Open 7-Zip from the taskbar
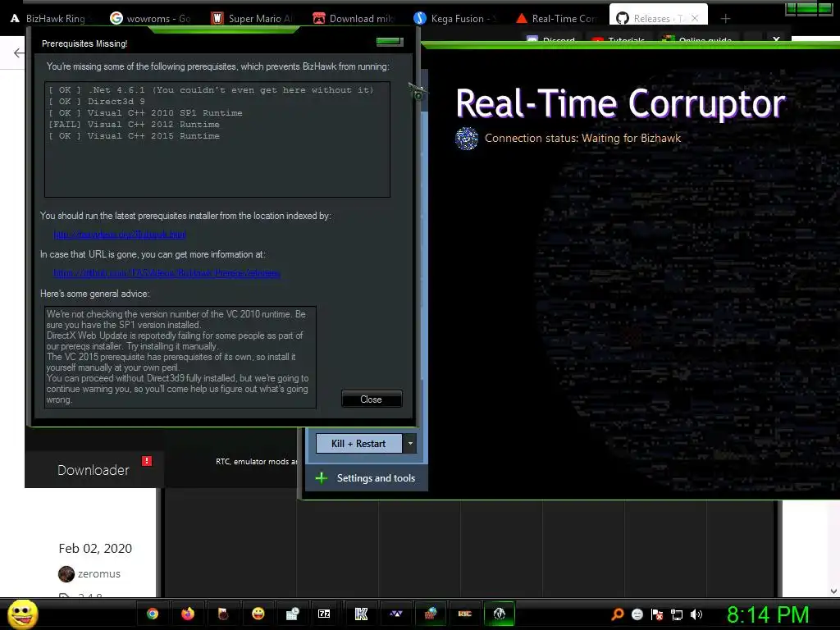840x630 pixels. click(x=324, y=614)
